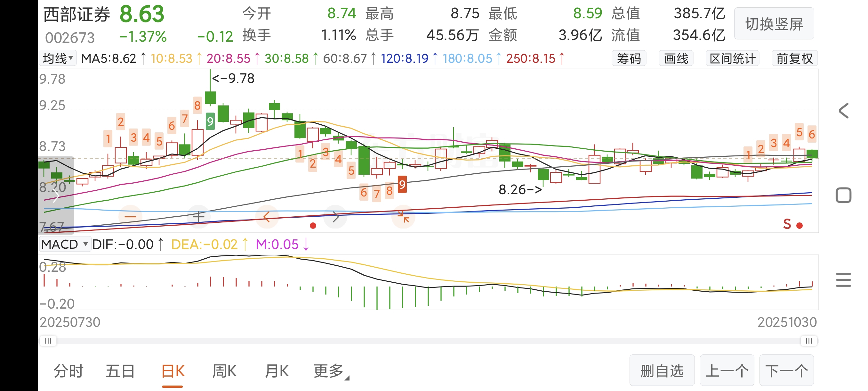Tap the Android back chevron

pos(843,111)
